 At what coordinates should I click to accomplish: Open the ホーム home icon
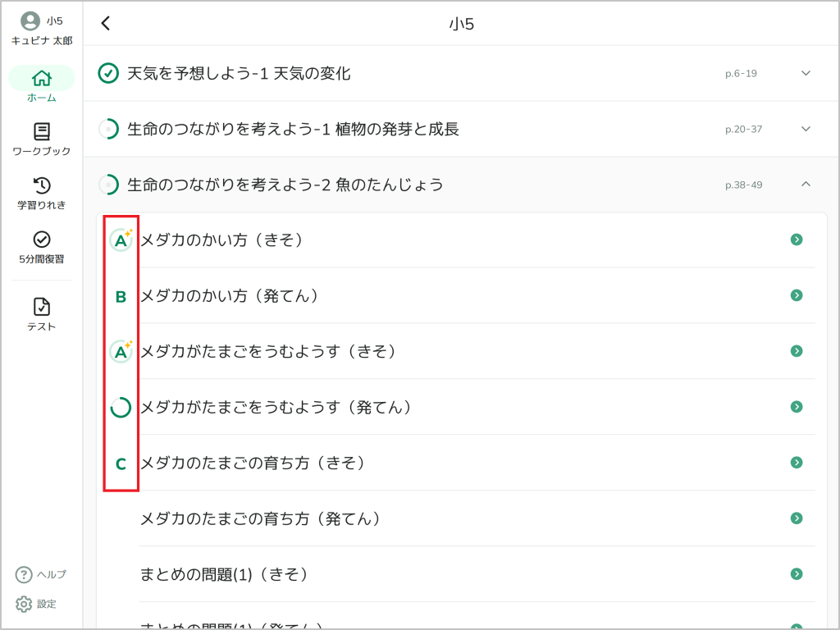click(x=42, y=78)
